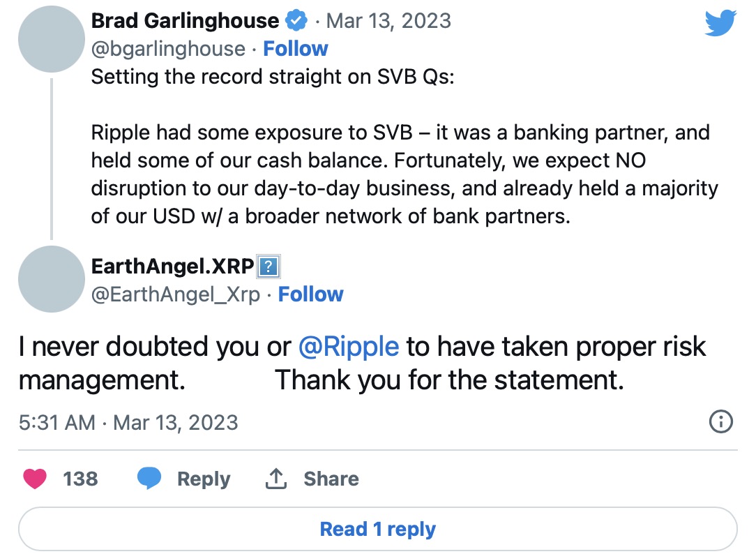The width and height of the screenshot is (756, 554).
Task: Click the Twitter bird logo
Action: tap(720, 22)
